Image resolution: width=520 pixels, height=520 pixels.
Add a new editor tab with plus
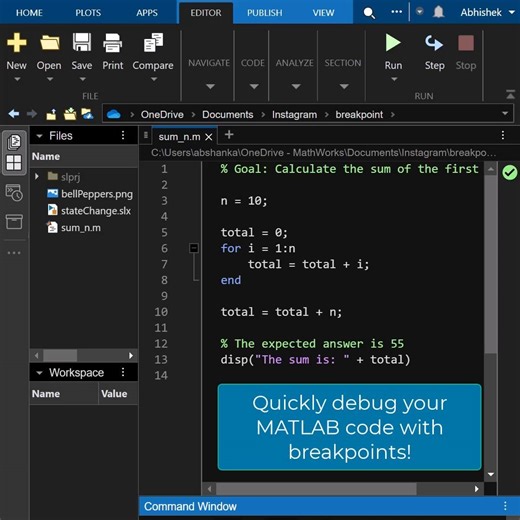[229, 135]
